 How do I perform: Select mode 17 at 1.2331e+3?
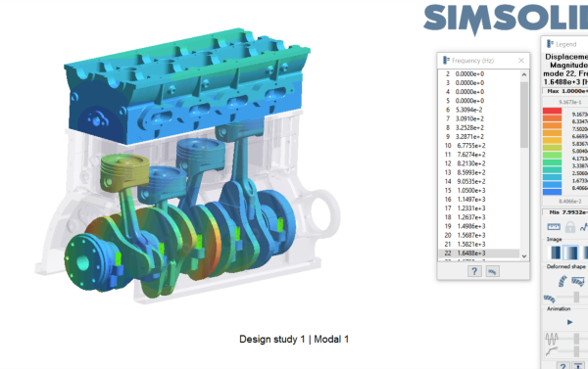pyautogui.click(x=479, y=208)
